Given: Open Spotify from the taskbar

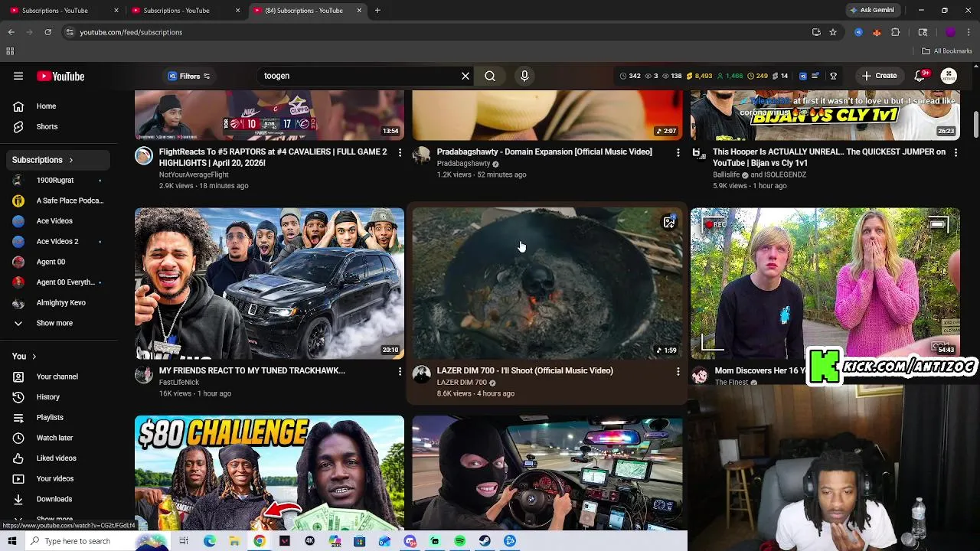Looking at the screenshot, I should [x=459, y=541].
